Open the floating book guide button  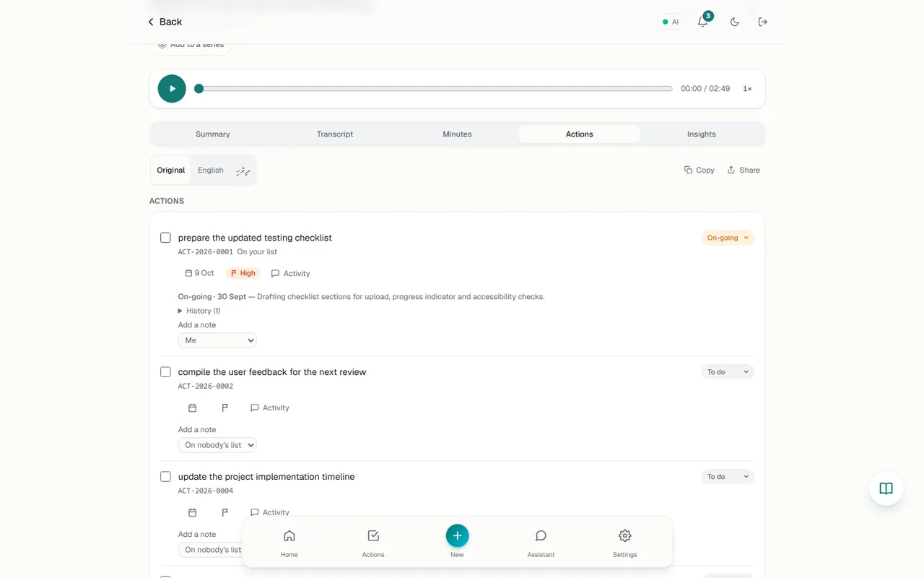[x=886, y=488]
